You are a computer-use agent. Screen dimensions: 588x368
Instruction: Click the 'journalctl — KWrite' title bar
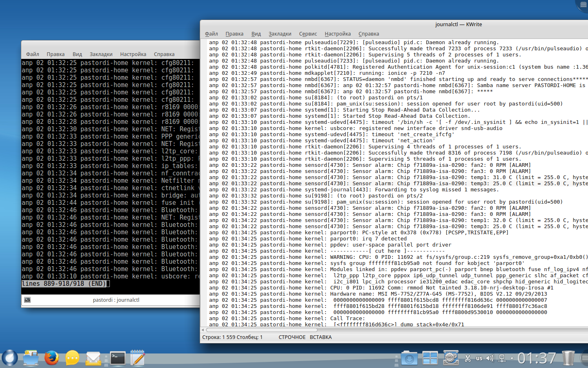point(459,25)
